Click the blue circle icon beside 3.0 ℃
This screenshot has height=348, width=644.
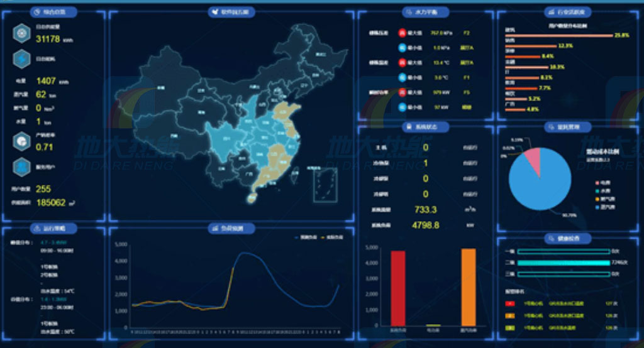(x=402, y=78)
